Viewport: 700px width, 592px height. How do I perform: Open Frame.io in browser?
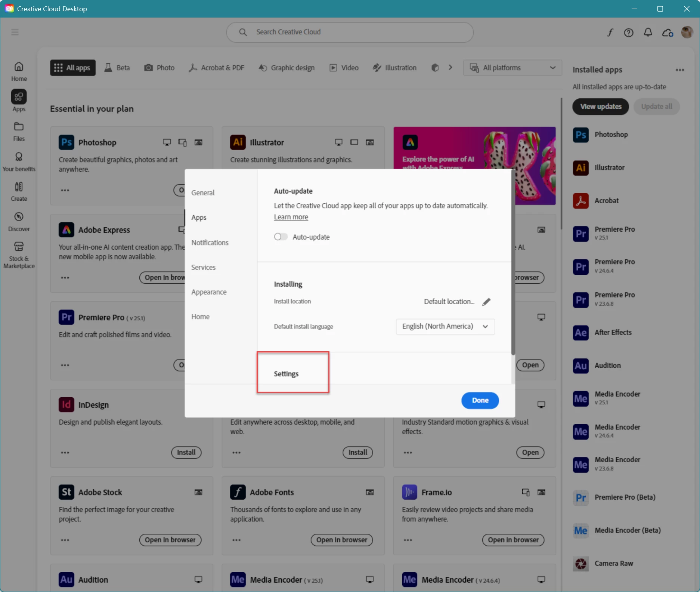click(513, 540)
